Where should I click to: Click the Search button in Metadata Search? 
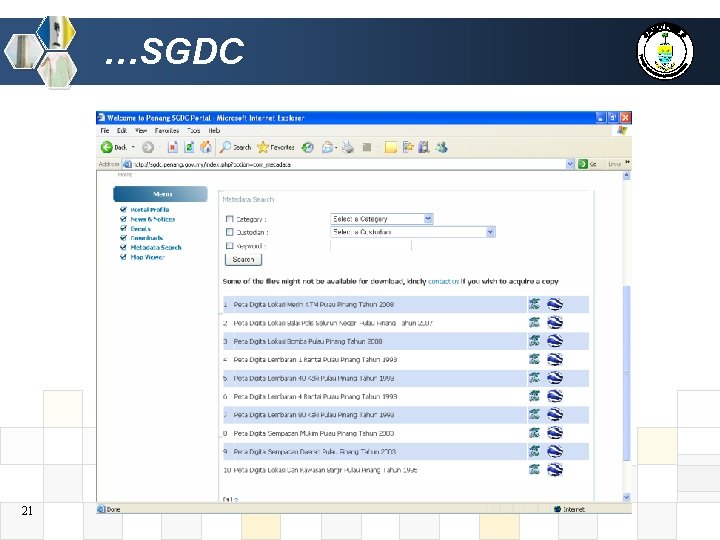(x=243, y=259)
